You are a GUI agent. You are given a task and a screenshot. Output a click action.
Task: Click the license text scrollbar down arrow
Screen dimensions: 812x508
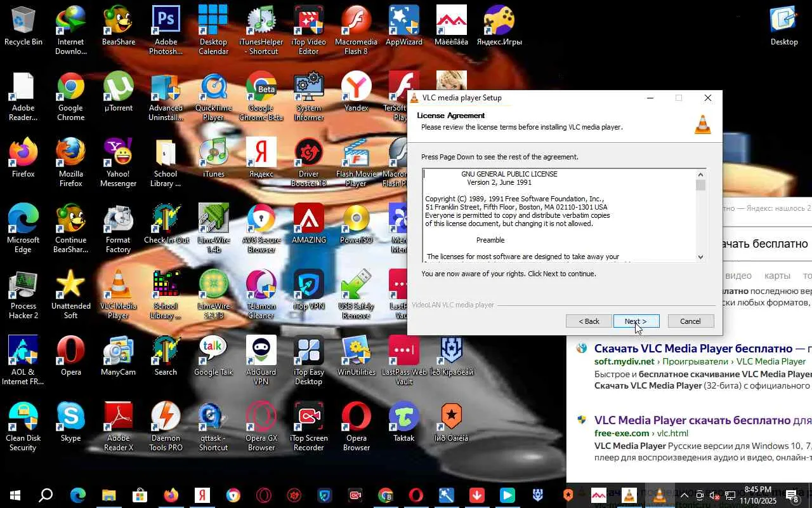click(x=700, y=257)
